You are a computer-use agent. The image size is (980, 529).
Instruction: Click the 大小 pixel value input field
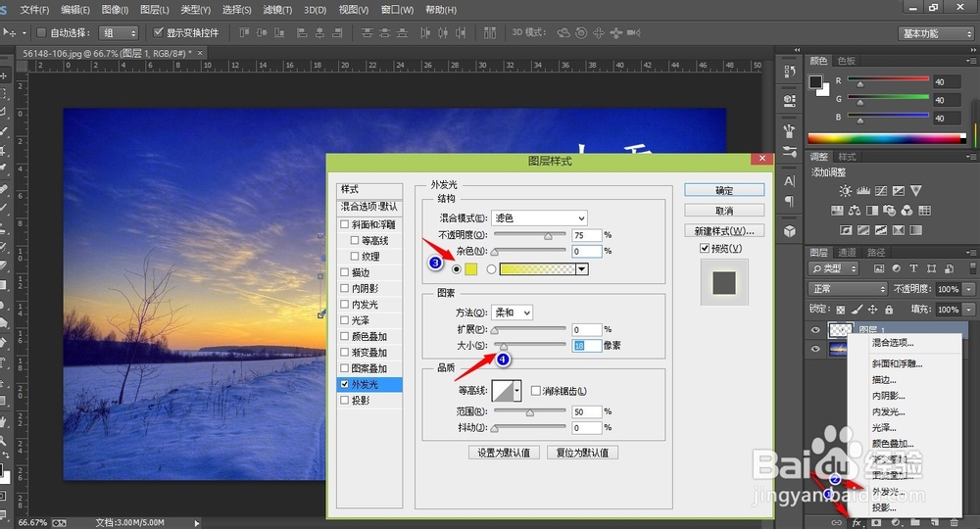[586, 346]
